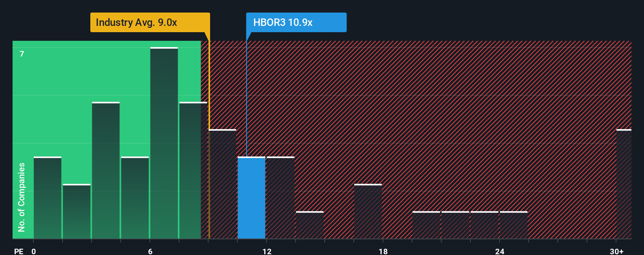Click the green bar ending at PE 9
This screenshot has width=644, height=255.
[x=193, y=170]
